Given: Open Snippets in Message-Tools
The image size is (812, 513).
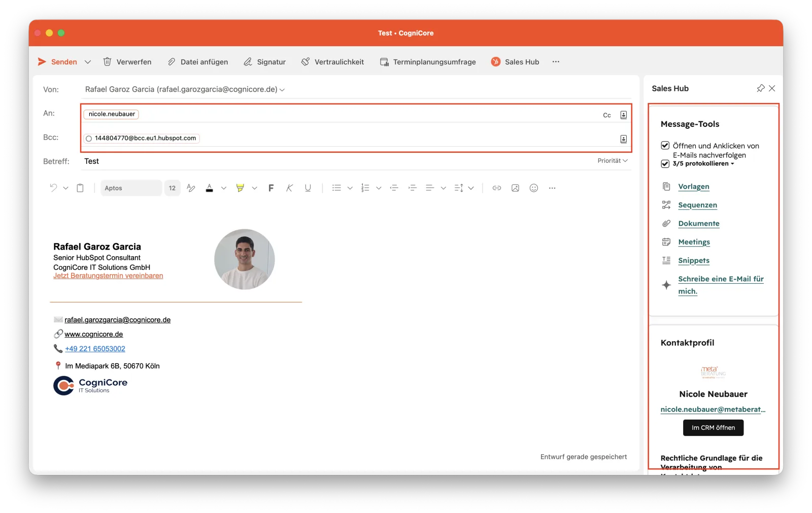Looking at the screenshot, I should pos(694,261).
